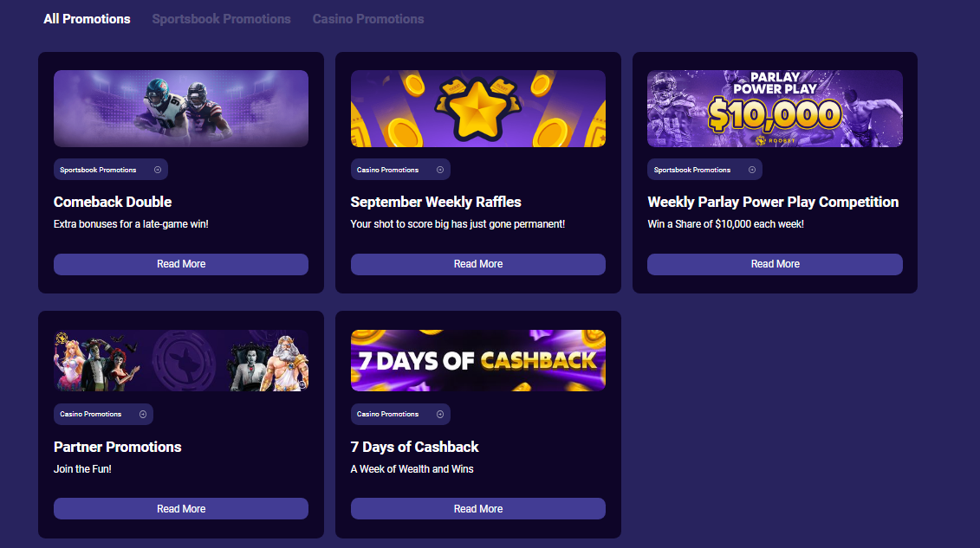Image resolution: width=980 pixels, height=548 pixels.
Task: Open the Comeback Double football banner image
Action: [x=181, y=108]
